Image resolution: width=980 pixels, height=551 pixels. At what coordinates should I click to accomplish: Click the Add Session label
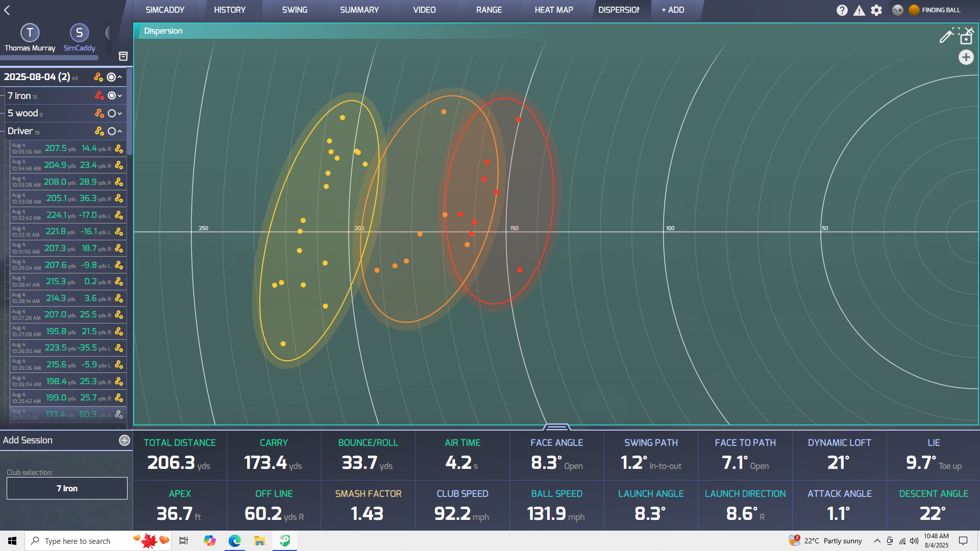[x=28, y=440]
